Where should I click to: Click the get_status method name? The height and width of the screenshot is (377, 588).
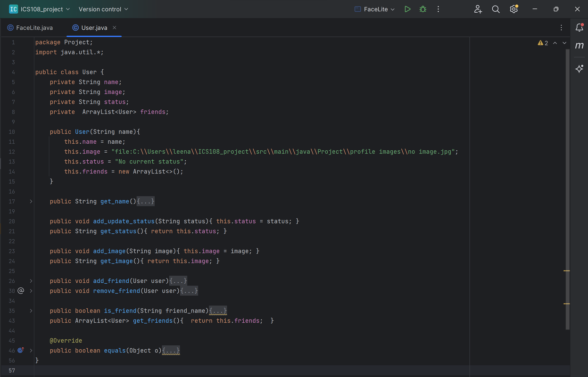click(118, 231)
